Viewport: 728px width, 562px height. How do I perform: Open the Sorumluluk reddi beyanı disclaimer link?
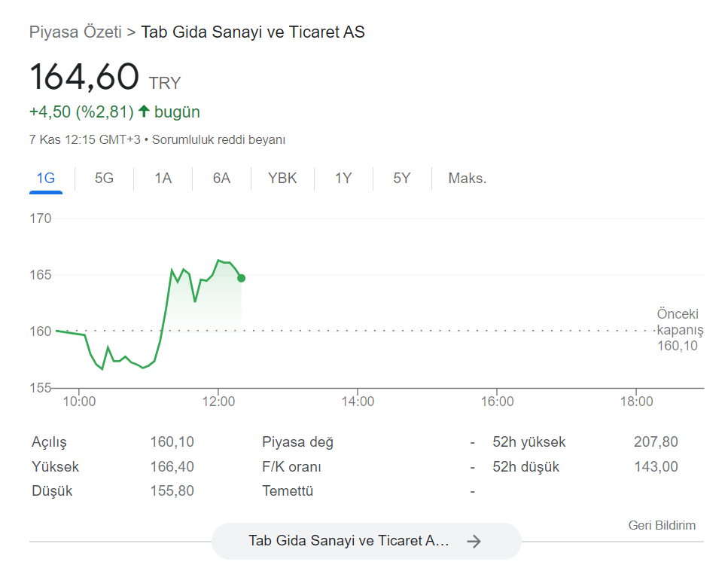[x=218, y=140]
